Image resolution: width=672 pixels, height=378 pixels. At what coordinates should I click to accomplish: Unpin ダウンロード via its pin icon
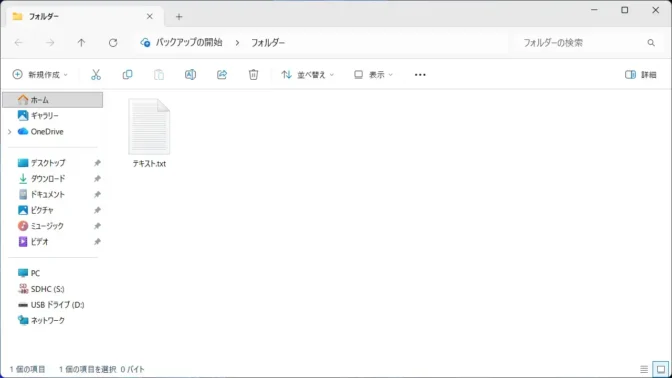coord(97,179)
